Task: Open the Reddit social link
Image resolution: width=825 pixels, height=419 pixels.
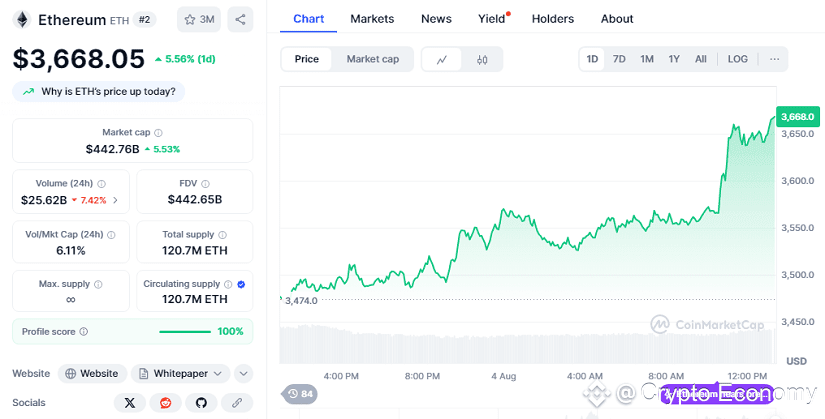Action: pos(166,403)
